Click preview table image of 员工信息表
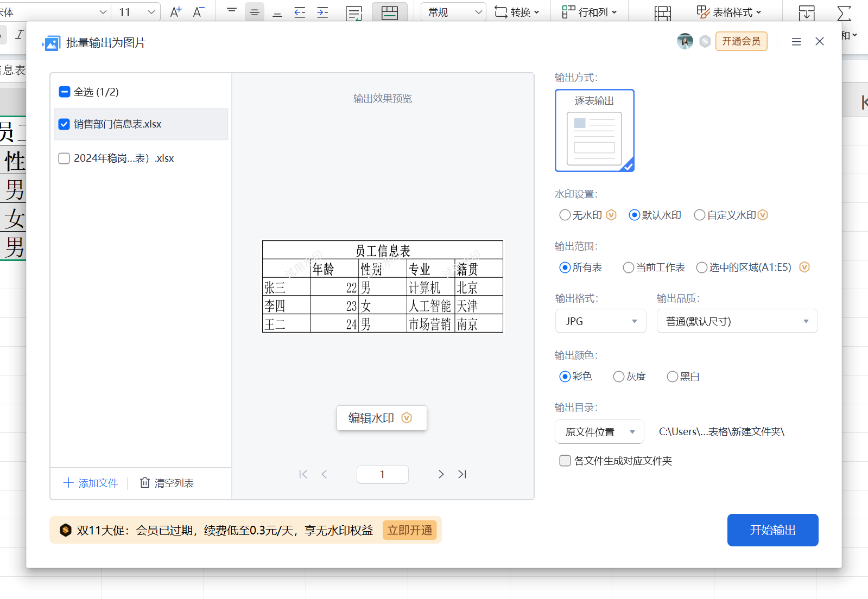Screen dimensions: 868x599 pyautogui.click(x=383, y=286)
